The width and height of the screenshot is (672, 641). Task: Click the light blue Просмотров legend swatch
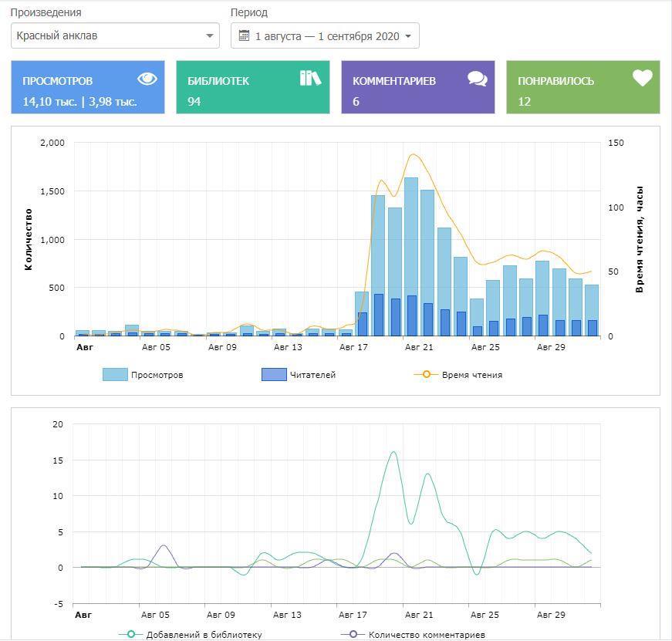click(x=115, y=375)
